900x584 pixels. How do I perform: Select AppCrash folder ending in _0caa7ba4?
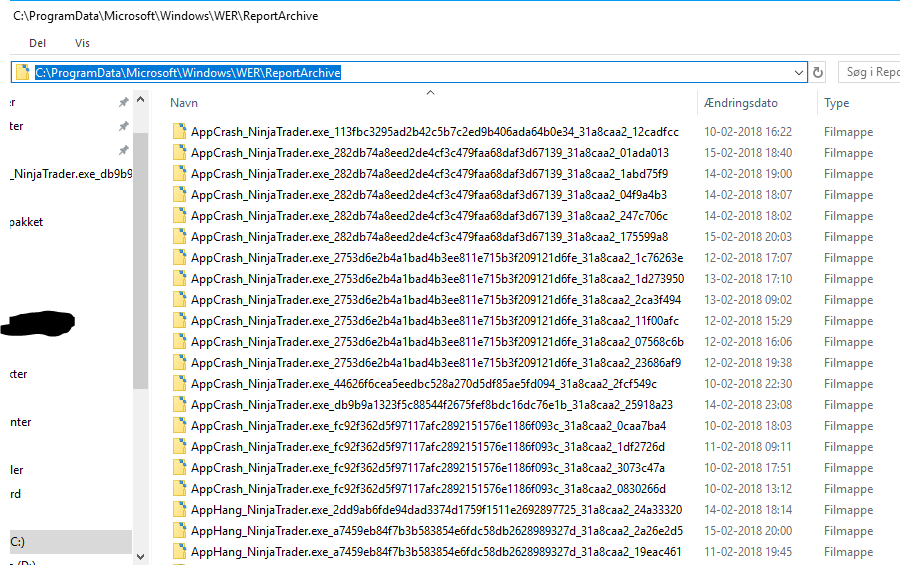pyautogui.click(x=428, y=426)
